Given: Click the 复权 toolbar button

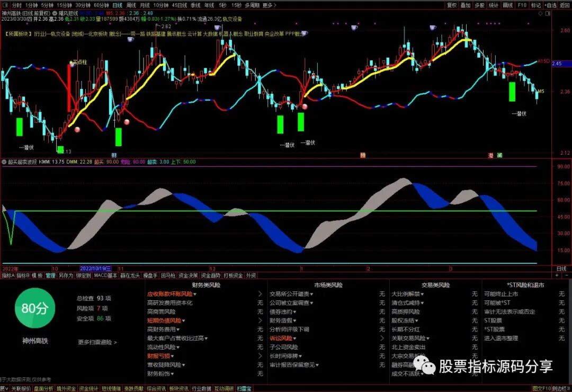Looking at the screenshot, I should 452,5.
